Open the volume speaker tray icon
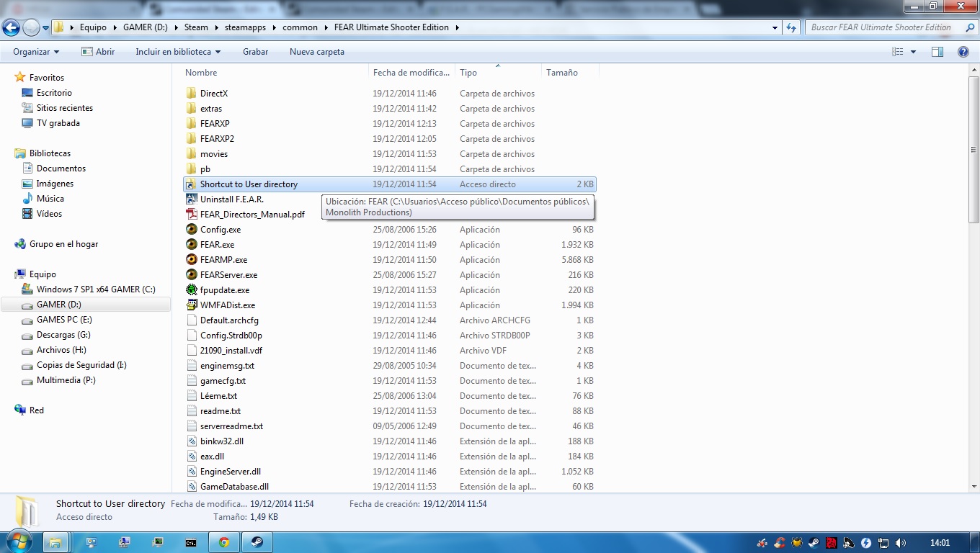This screenshot has height=553, width=980. pyautogui.click(x=901, y=543)
